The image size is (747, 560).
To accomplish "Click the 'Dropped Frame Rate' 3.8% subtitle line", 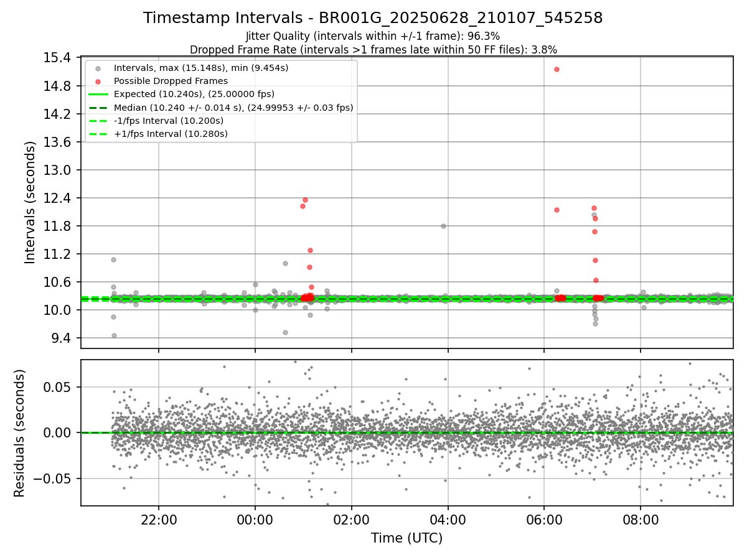I will (x=373, y=50).
